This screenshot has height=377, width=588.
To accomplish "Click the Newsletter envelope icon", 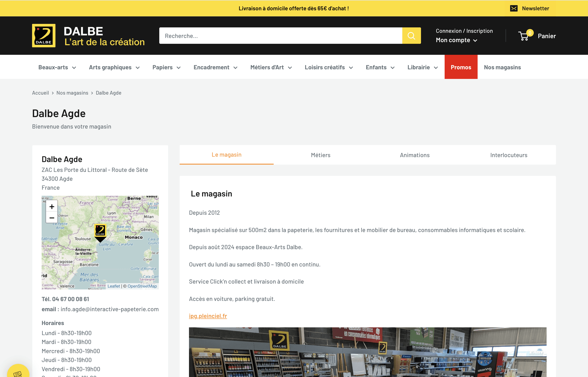I will [514, 8].
